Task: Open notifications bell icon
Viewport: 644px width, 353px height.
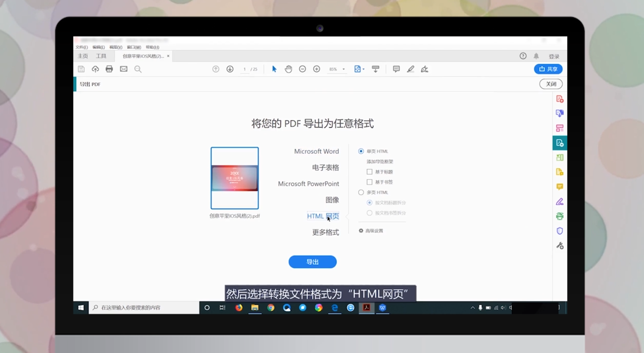Action: click(536, 56)
